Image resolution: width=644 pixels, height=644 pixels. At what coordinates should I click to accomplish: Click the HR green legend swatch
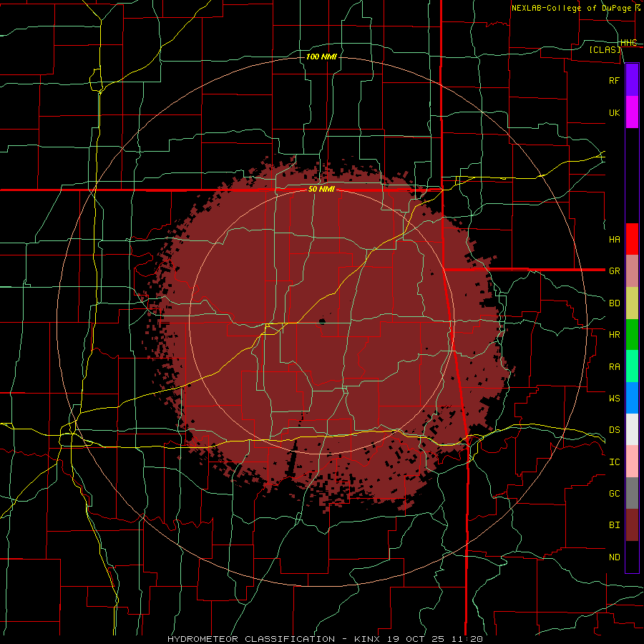(632, 334)
